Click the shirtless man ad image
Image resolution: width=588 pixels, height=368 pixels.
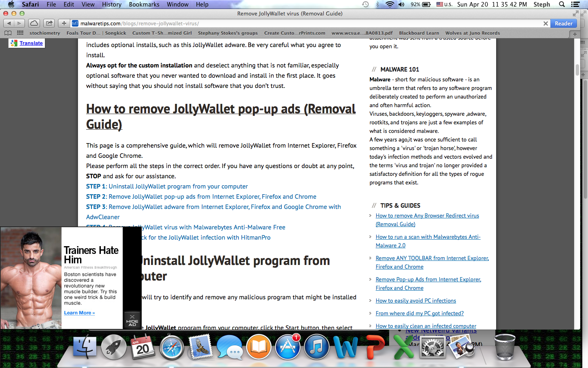(31, 278)
